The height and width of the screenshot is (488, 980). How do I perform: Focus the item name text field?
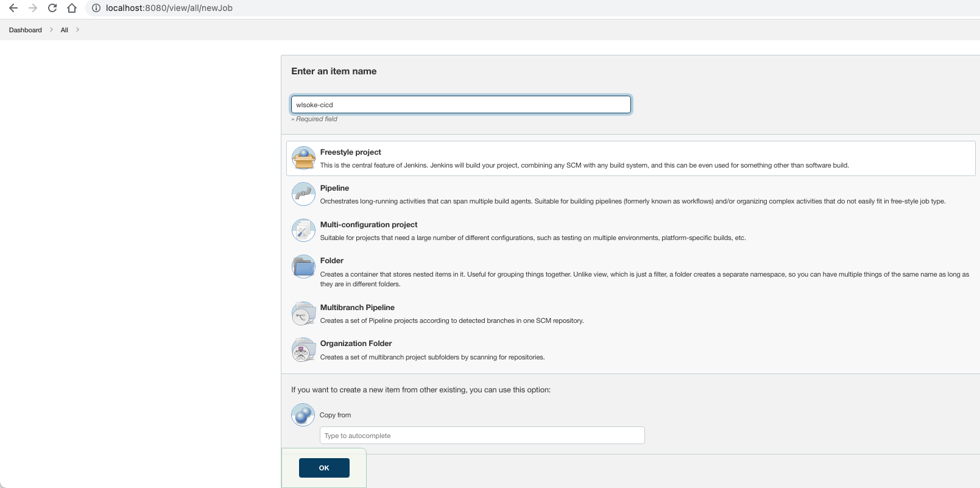click(x=460, y=105)
